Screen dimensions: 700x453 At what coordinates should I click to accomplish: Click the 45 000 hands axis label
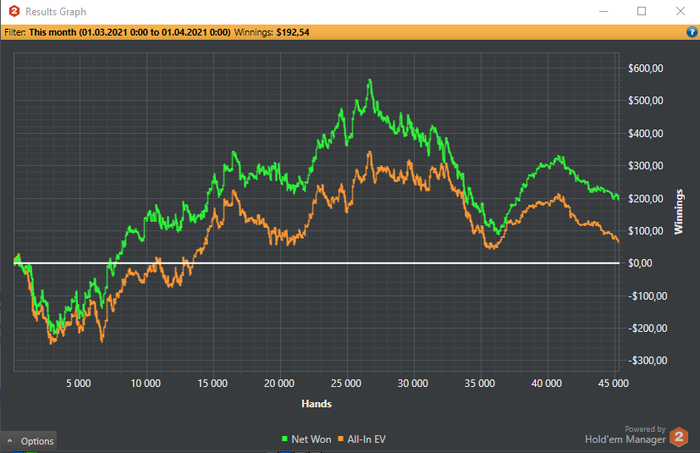click(x=613, y=383)
